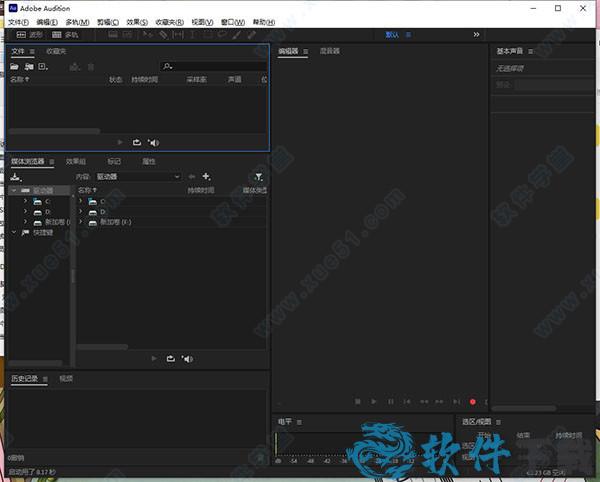The height and width of the screenshot is (482, 600).
Task: Select the Slip tool in toolbar
Action: [178, 35]
